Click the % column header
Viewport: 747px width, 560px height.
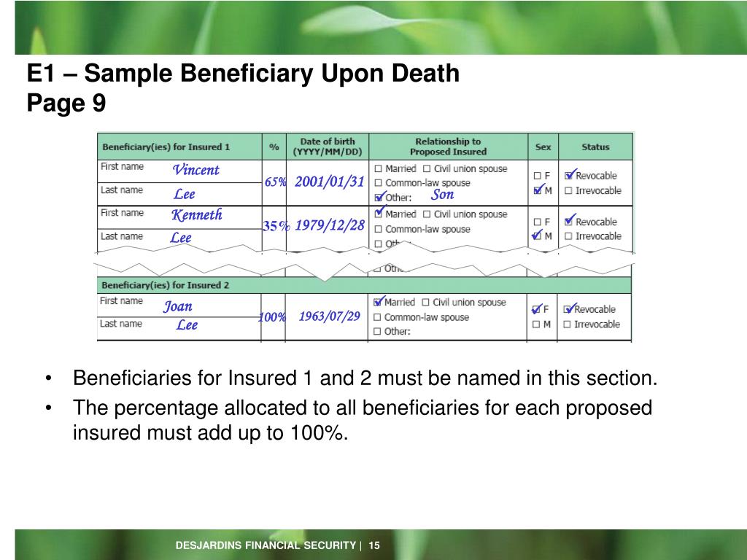[274, 147]
